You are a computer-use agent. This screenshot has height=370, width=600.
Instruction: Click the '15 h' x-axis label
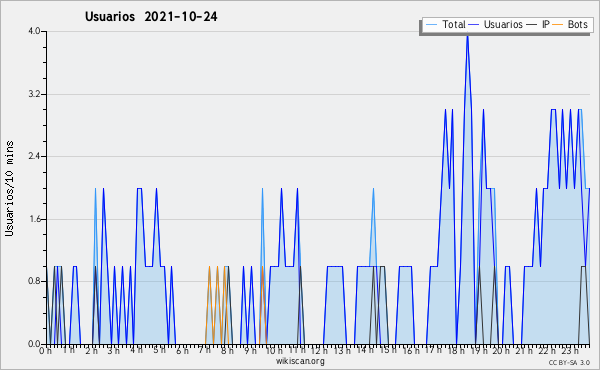click(x=387, y=350)
